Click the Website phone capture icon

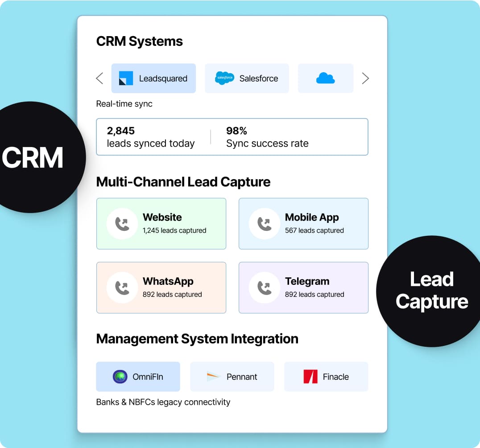point(122,223)
